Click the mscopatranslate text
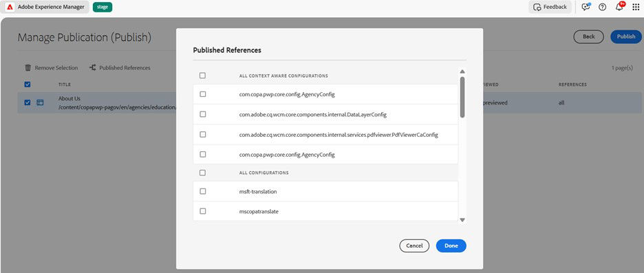This screenshot has width=644, height=273. click(259, 211)
